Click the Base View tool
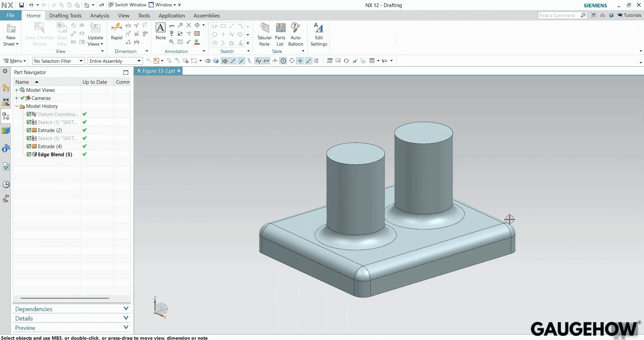Viewport: 644px width, 340px height. click(62, 34)
